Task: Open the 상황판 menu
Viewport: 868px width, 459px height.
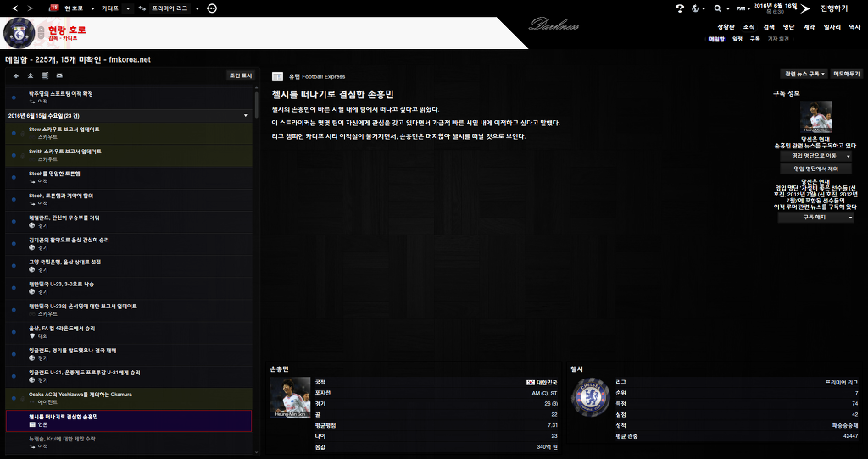Action: click(x=726, y=26)
